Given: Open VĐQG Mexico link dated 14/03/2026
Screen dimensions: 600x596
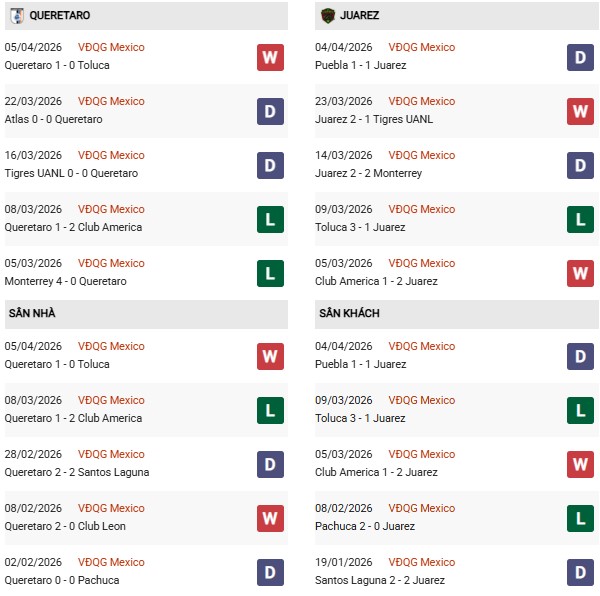Looking at the screenshot, I should (421, 155).
